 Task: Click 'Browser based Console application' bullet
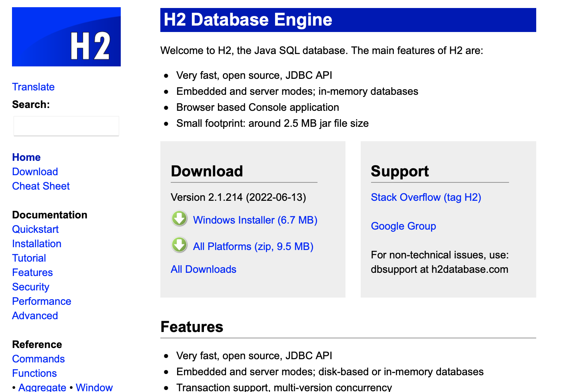(258, 107)
